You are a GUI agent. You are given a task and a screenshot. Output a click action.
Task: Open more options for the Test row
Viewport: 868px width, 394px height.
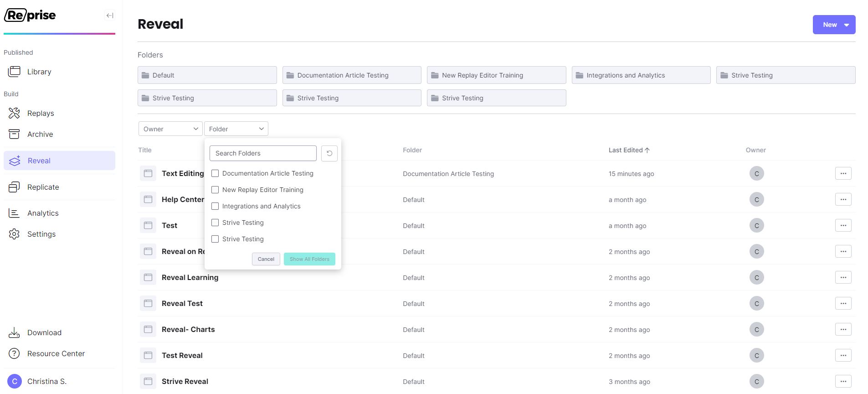[843, 225]
